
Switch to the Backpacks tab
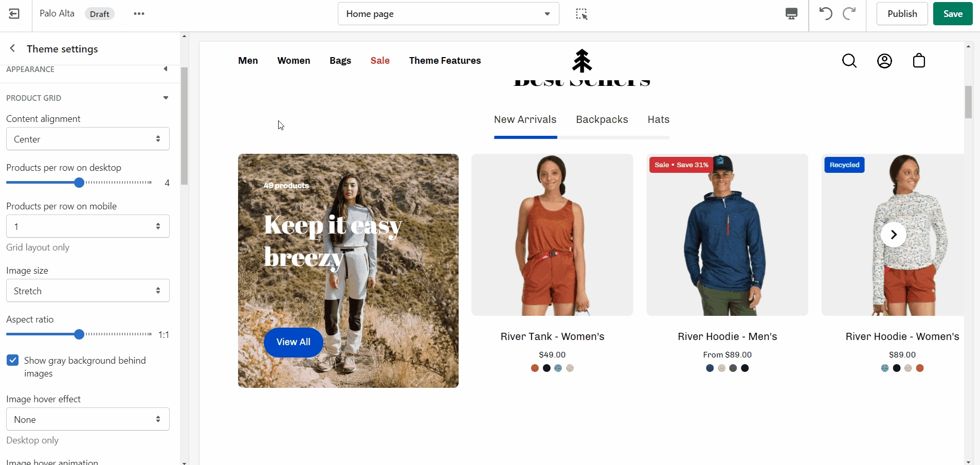602,119
